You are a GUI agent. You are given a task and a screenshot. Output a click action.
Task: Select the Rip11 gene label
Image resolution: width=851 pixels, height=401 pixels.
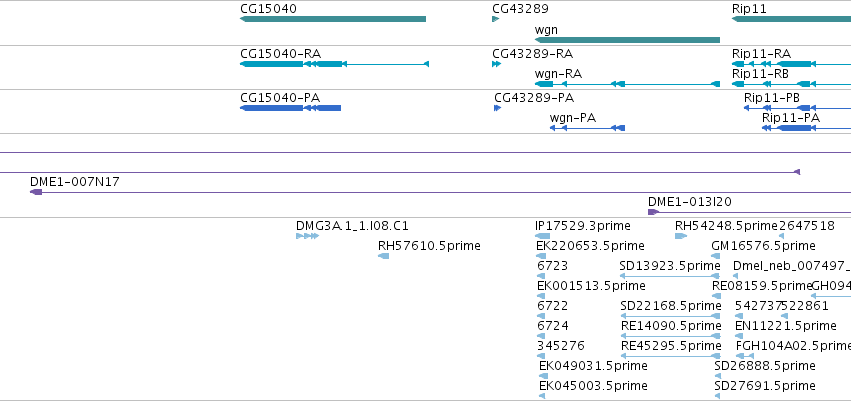pyautogui.click(x=749, y=9)
